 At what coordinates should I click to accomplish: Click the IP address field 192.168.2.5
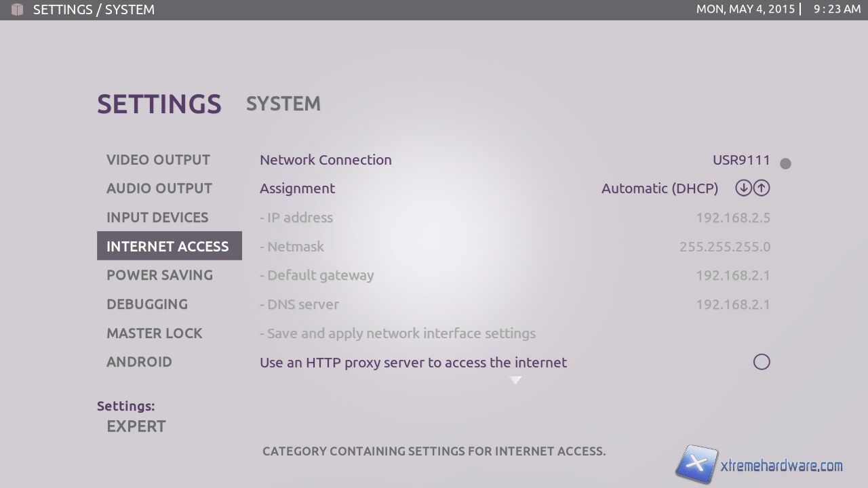732,218
